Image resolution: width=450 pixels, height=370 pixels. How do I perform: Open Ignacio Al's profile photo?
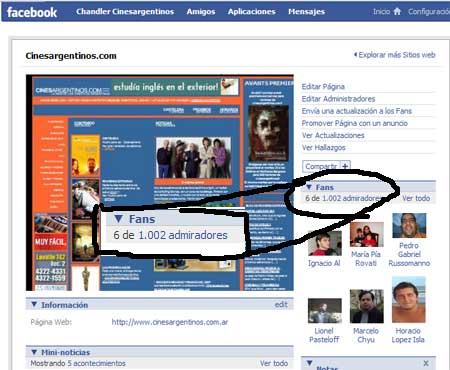point(325,243)
